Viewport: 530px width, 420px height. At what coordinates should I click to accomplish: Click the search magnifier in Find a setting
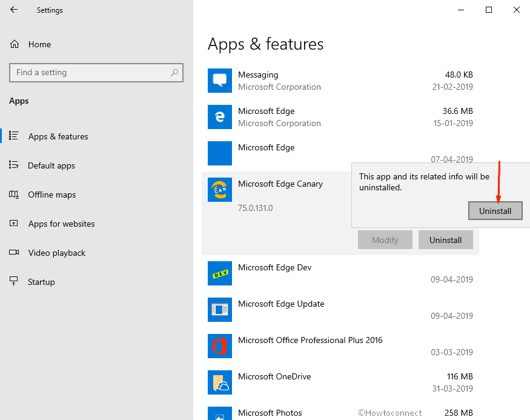[x=174, y=72]
